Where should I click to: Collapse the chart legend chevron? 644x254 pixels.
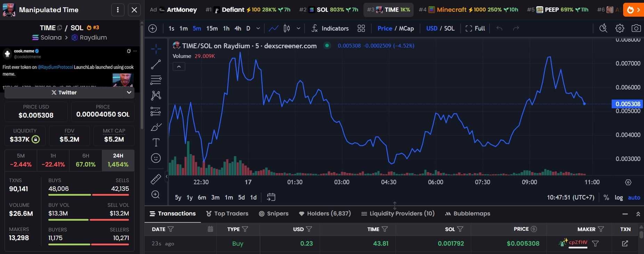click(179, 67)
